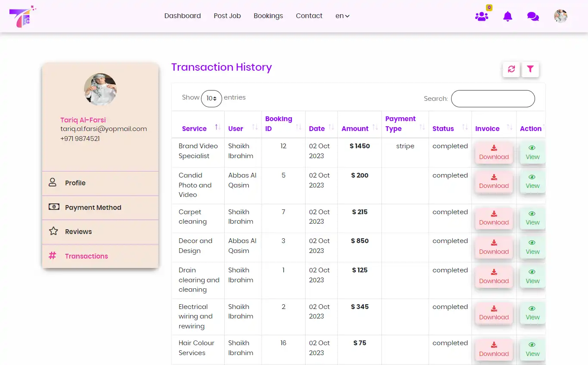Open the Post Job page

tap(227, 16)
